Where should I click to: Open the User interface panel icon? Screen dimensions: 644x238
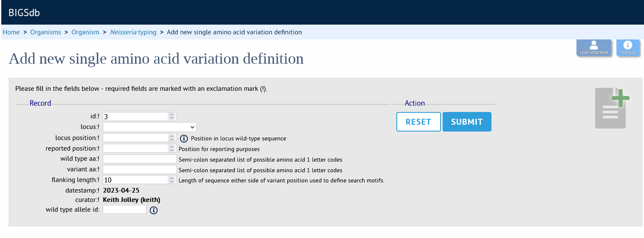coord(594,48)
